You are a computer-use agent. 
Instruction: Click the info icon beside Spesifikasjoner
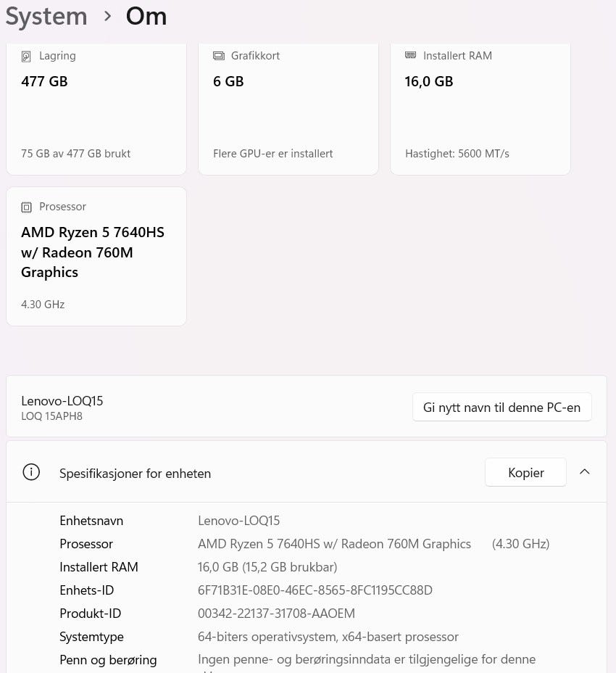(x=31, y=472)
